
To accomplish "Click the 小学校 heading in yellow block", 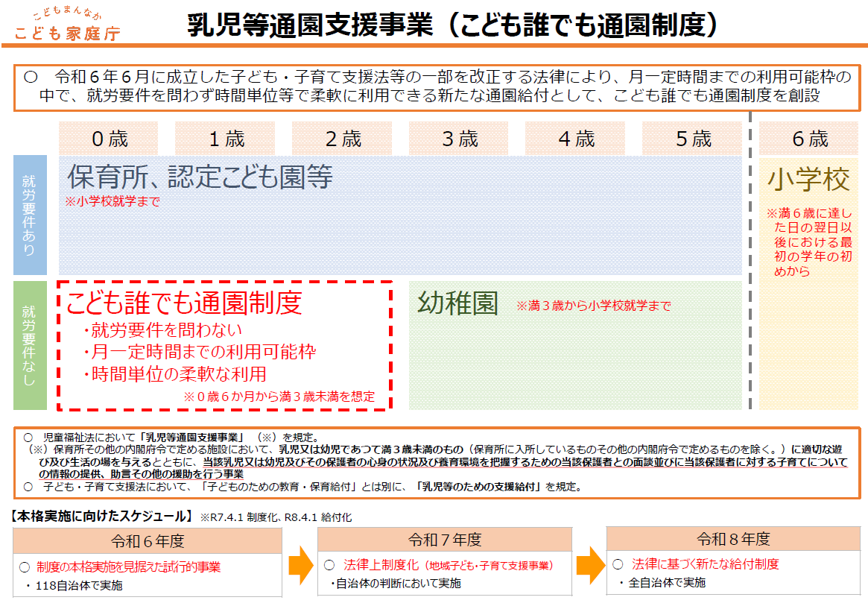I will 808,180.
